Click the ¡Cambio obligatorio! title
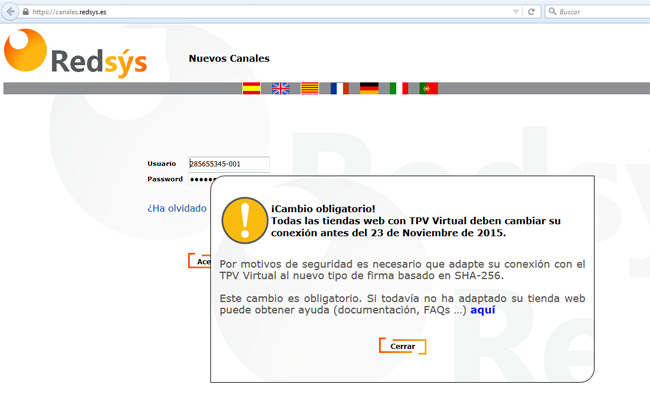 323,209
